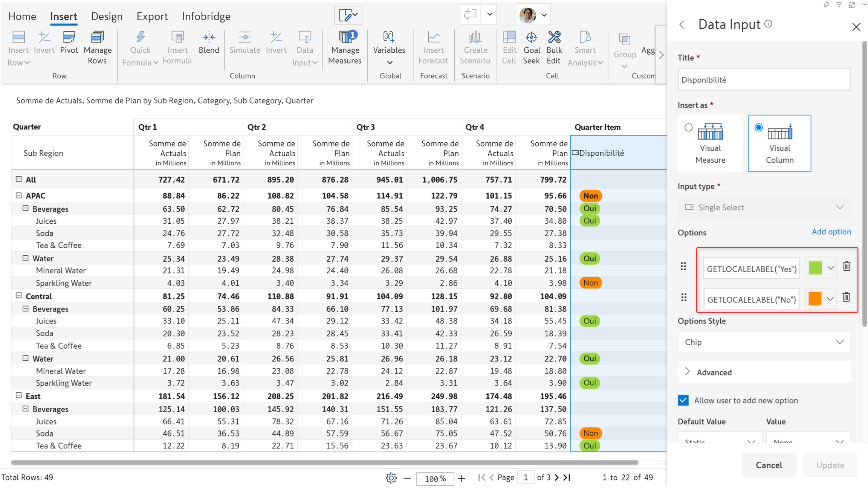Launch the Goal Seek tool
Viewport: 868px width, 488px height.
point(531,47)
